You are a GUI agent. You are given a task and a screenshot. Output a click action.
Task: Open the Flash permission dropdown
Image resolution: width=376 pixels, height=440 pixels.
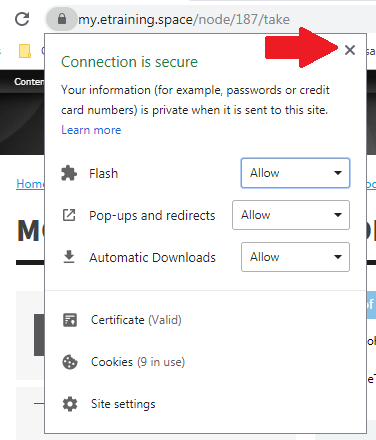(295, 173)
